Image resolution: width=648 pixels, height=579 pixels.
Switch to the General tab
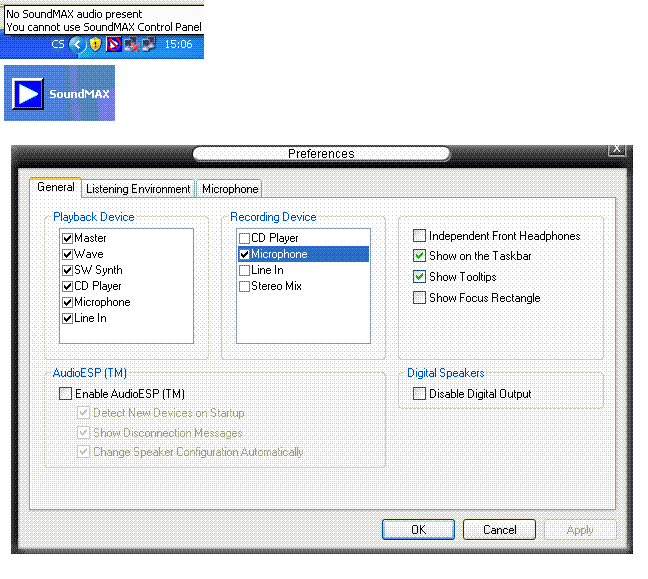pos(56,187)
